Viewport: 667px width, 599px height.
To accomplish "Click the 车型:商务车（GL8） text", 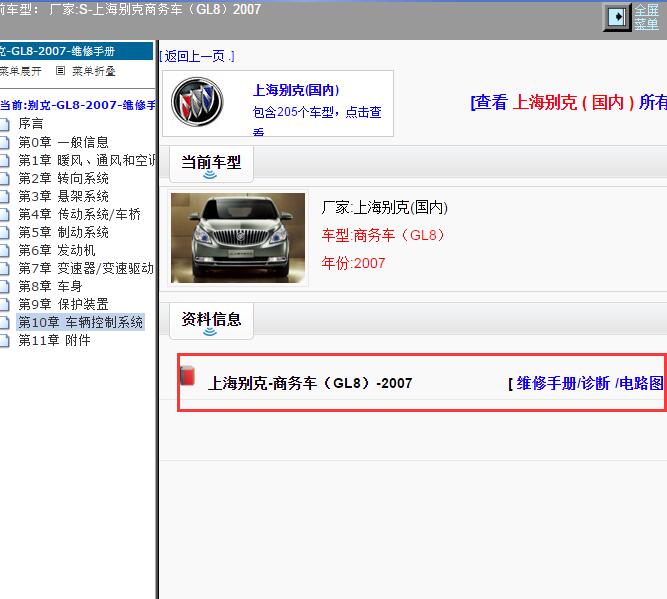I will pos(383,235).
